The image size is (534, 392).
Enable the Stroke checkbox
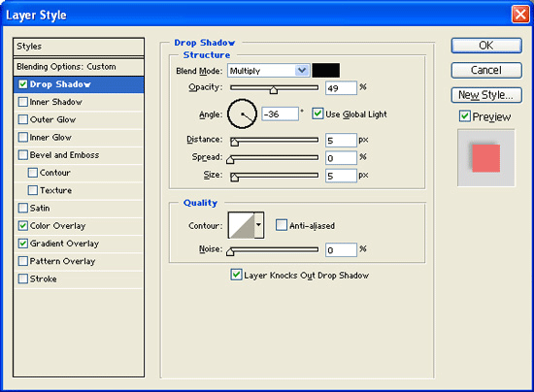pyautogui.click(x=23, y=278)
